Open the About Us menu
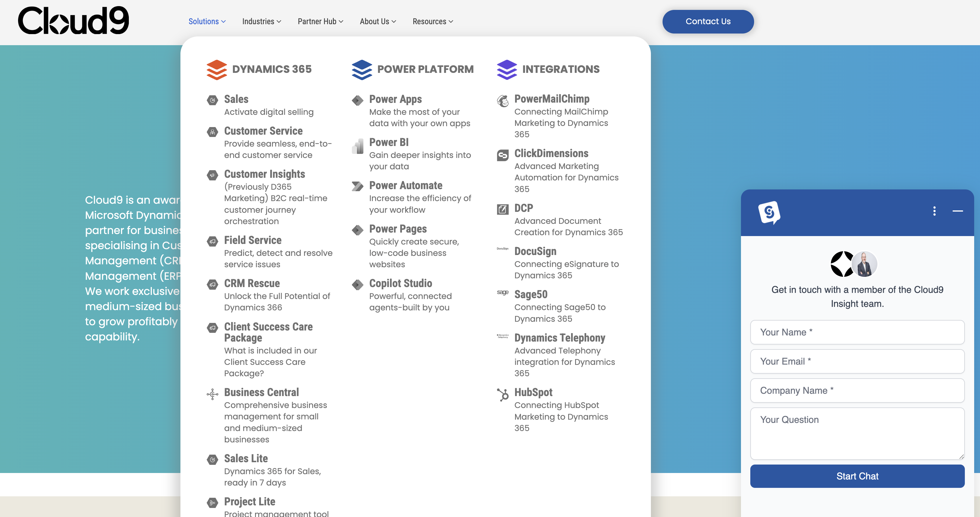This screenshot has height=517, width=980. tap(378, 21)
